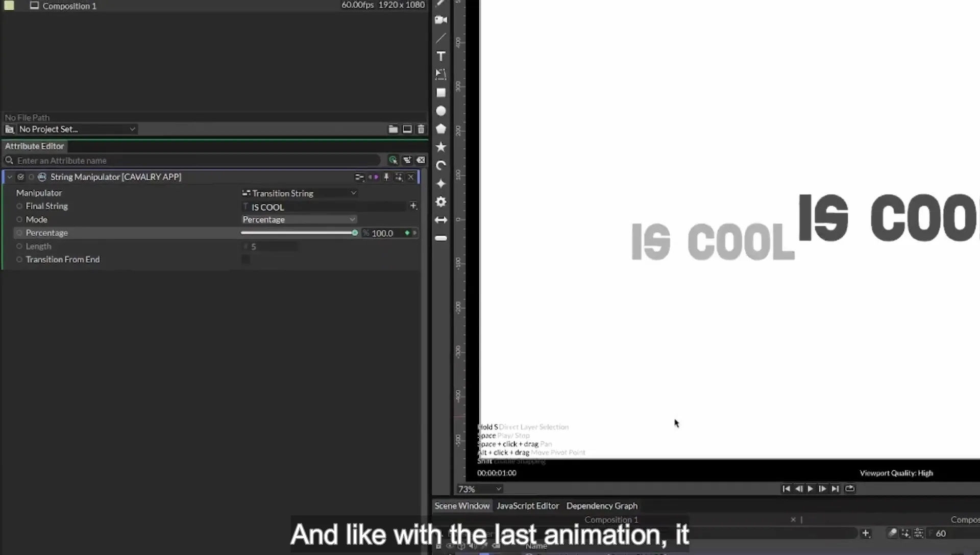The image size is (980, 555).
Task: Toggle the Final String connection circle
Action: pyautogui.click(x=19, y=206)
